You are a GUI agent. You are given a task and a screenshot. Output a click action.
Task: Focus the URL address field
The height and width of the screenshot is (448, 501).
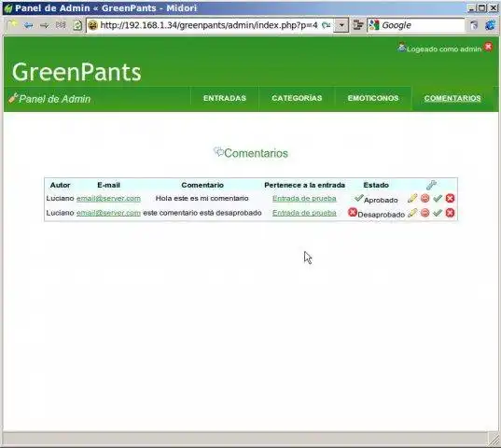click(x=209, y=25)
